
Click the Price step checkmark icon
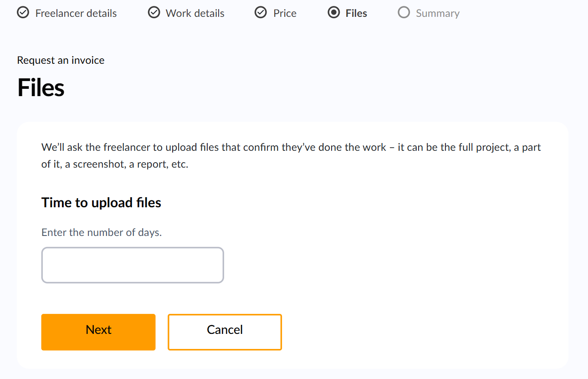pos(261,13)
